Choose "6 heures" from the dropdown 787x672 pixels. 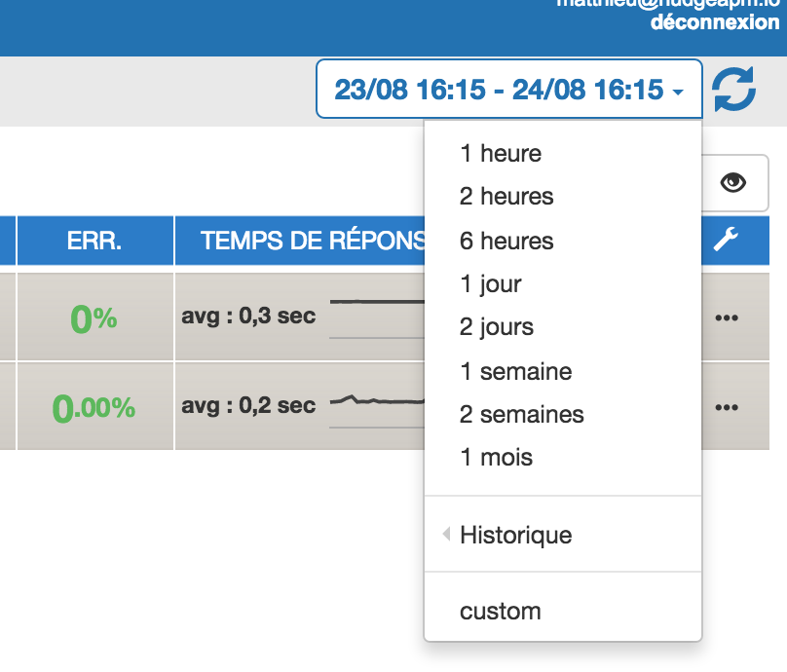point(506,241)
